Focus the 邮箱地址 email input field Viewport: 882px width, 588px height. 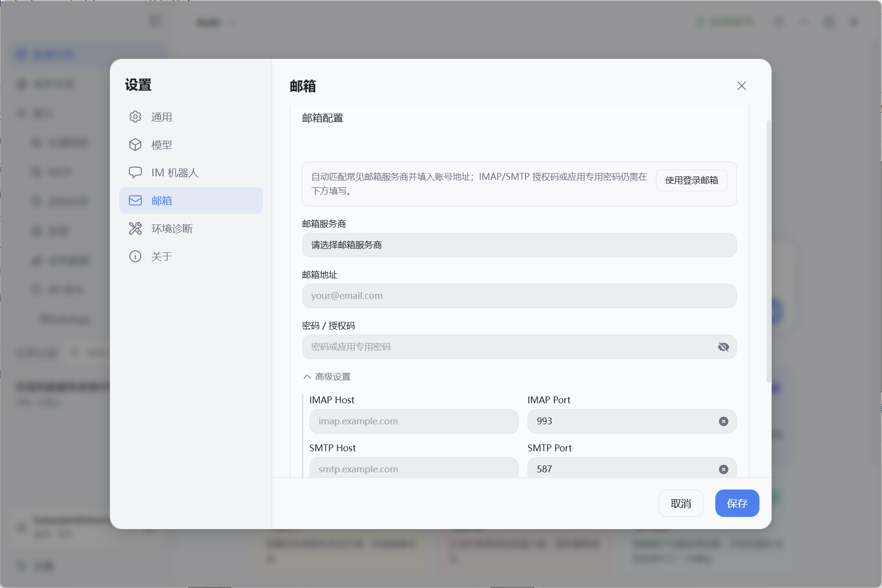tap(519, 296)
